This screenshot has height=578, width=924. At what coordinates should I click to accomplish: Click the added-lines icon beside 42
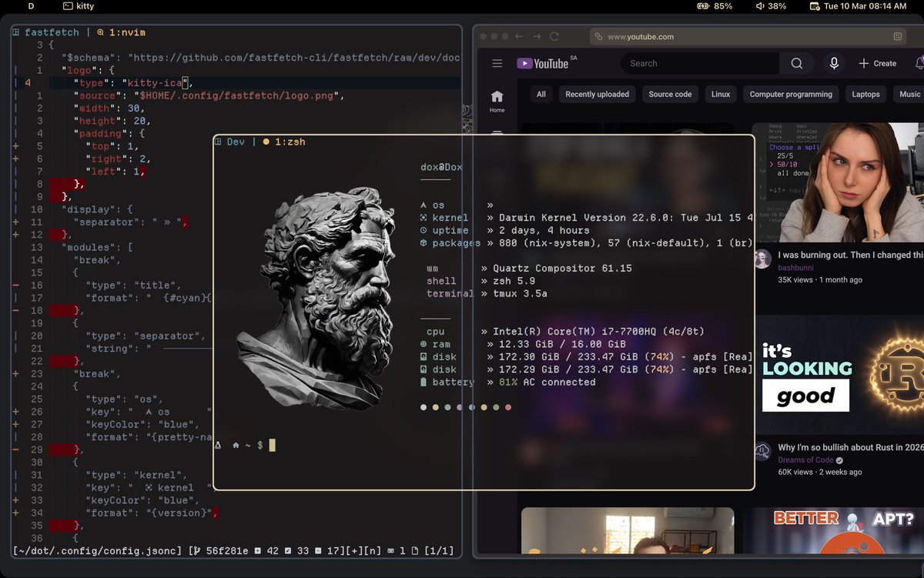tap(257, 551)
